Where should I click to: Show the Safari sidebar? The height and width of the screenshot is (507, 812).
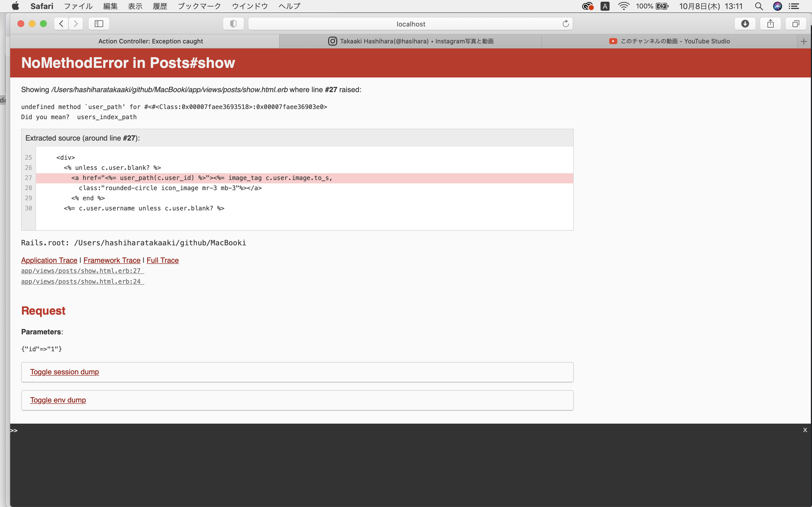(99, 23)
